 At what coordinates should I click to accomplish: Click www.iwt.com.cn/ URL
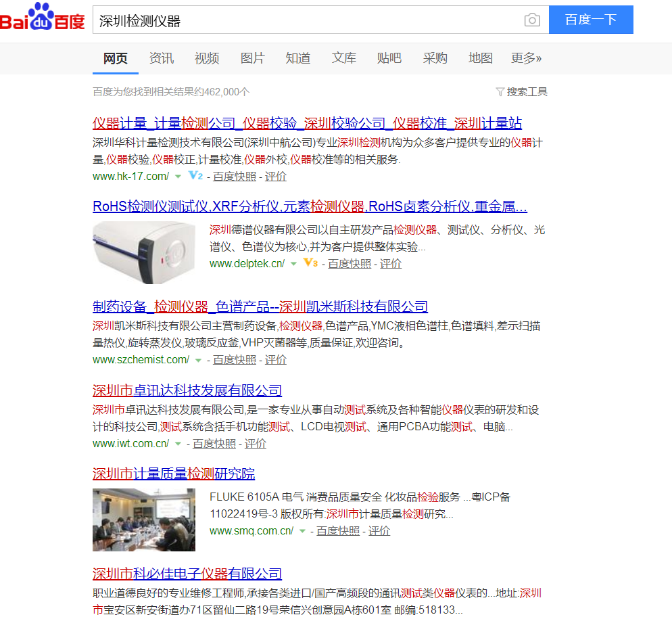tap(130, 443)
